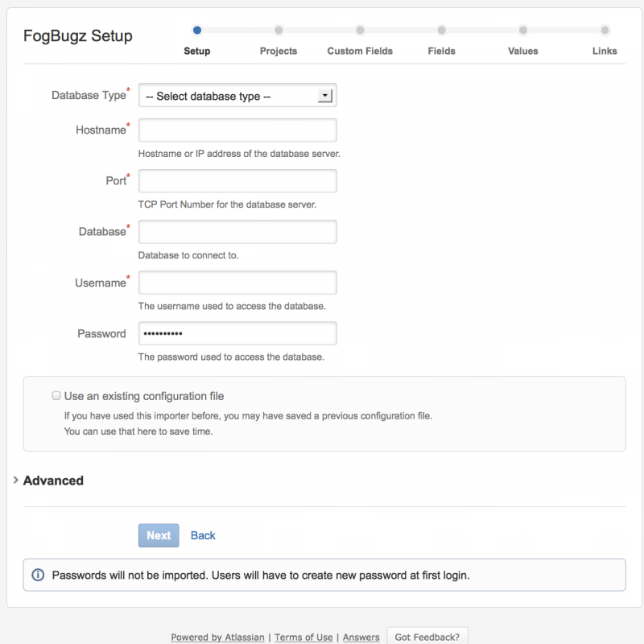Screen dimensions: 644x644
Task: Click in the Hostname input field
Action: (x=237, y=130)
